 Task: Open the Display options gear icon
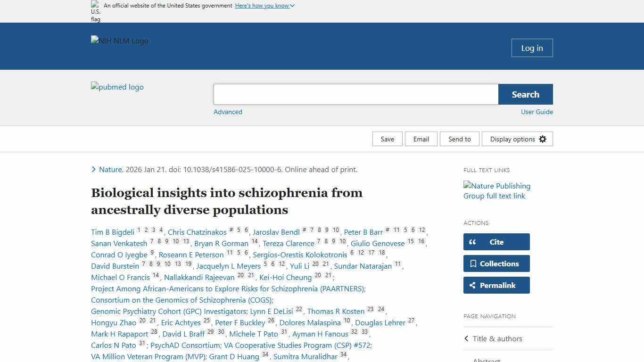543,139
